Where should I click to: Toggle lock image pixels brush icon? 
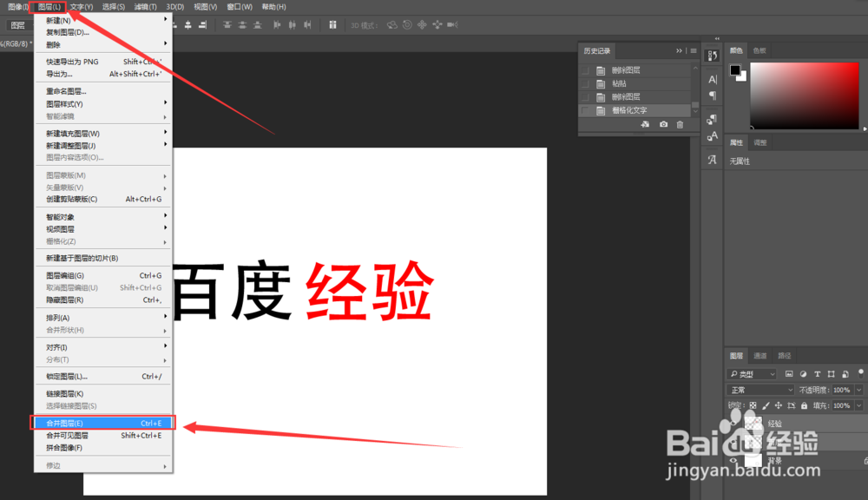pos(766,405)
